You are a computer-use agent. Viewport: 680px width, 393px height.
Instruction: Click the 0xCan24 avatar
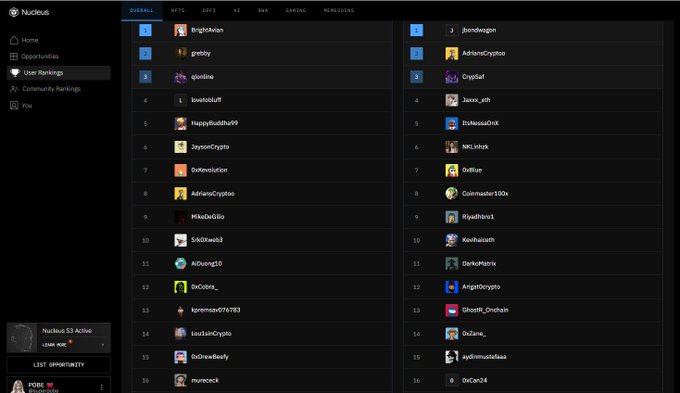[451, 380]
